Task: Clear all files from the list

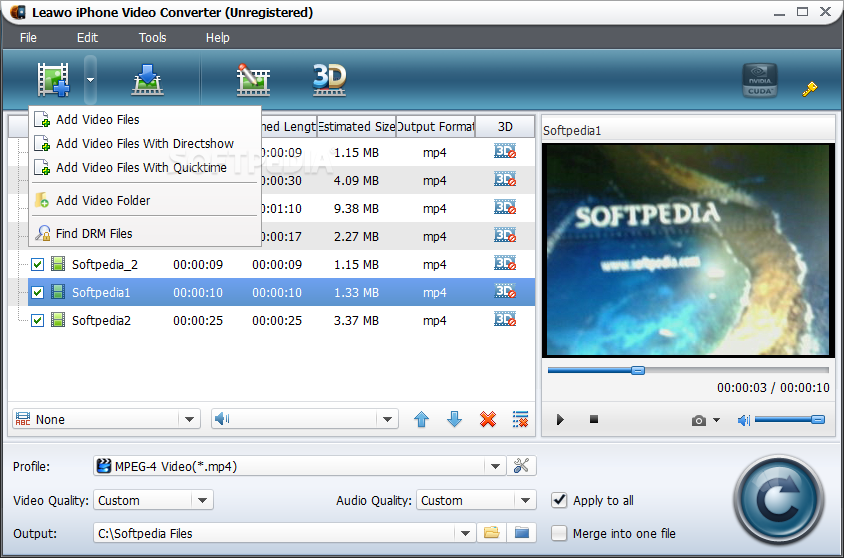Action: point(521,419)
